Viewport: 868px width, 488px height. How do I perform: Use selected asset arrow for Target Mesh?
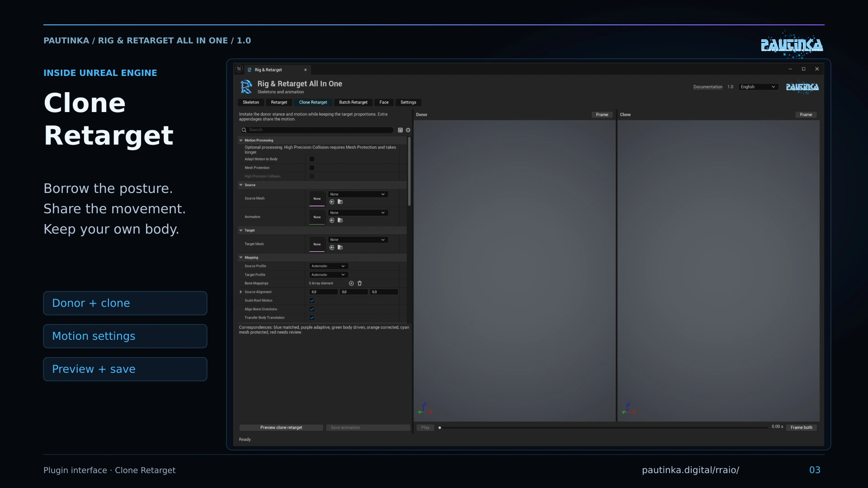pos(332,248)
